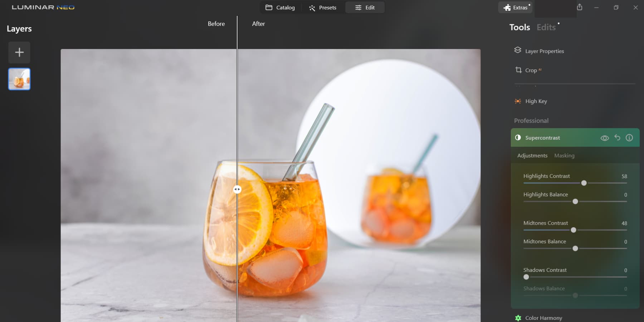Adjust the Highlights Contrast slider
Viewport: 644px width, 322px height.
tap(584, 183)
